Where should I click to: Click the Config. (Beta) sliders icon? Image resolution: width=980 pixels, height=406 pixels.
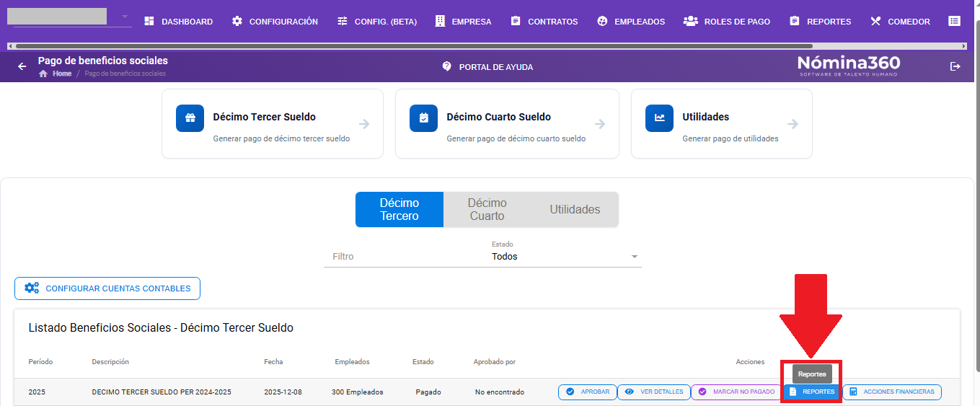pos(343,22)
